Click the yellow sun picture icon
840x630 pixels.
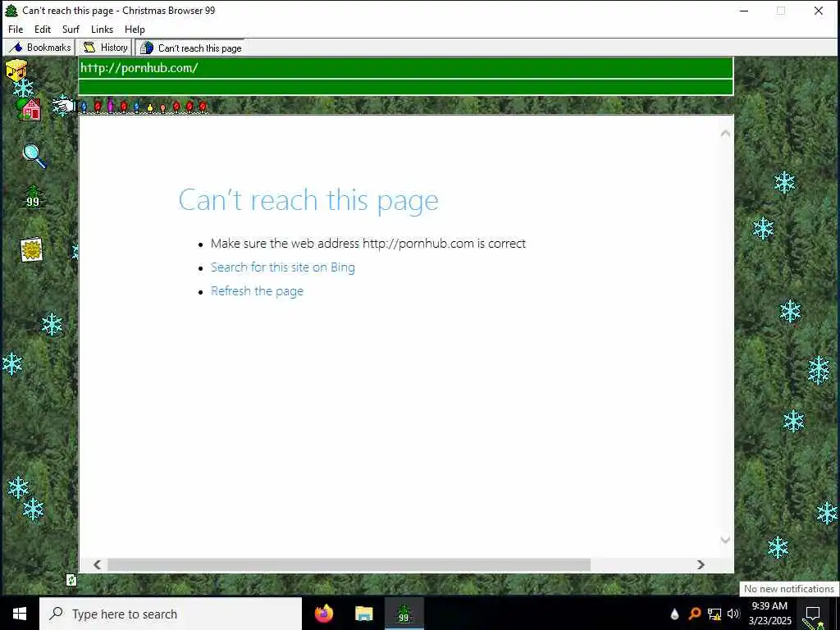(x=32, y=249)
